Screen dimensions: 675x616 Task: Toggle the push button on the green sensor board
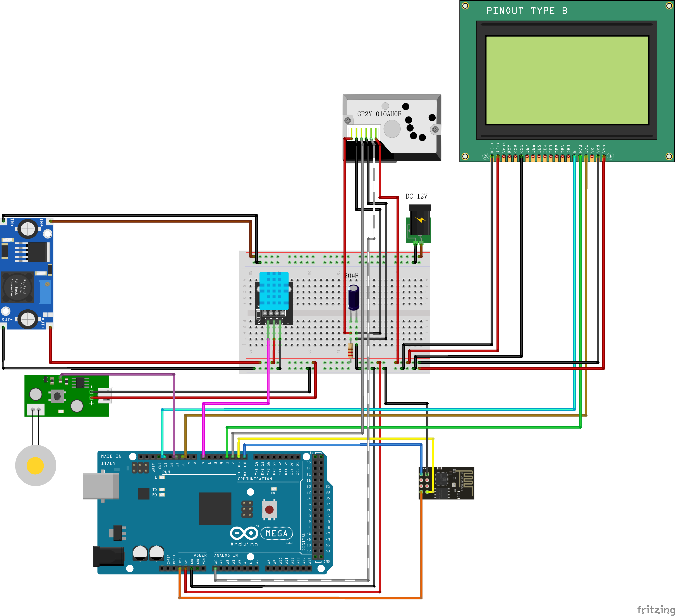[58, 396]
